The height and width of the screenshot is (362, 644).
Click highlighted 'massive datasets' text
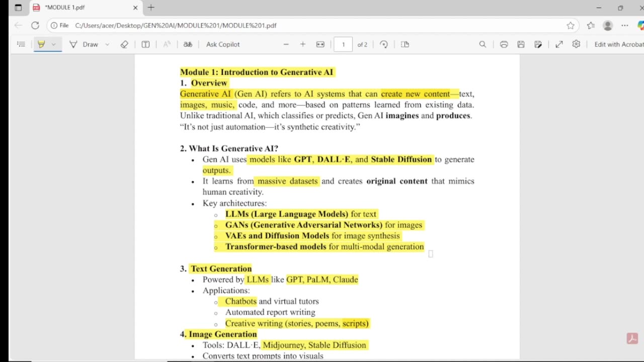click(287, 181)
